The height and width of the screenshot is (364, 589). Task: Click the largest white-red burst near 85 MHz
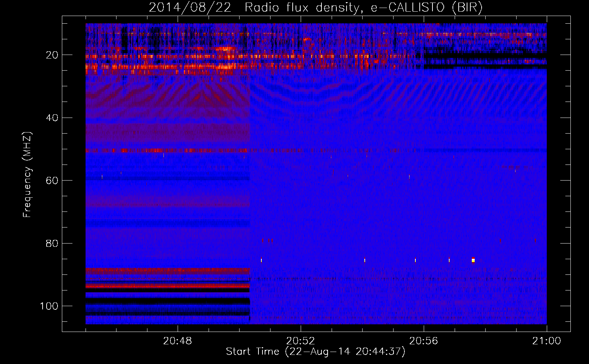click(473, 260)
